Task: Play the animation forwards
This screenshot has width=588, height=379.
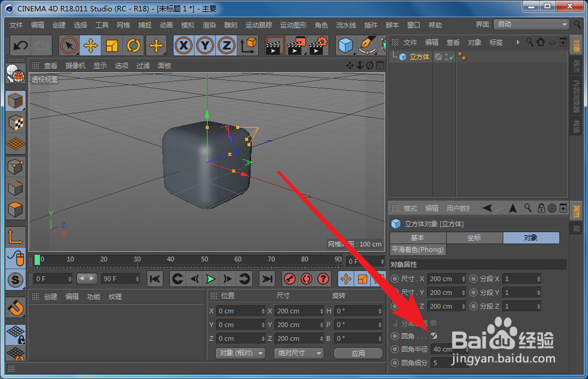Action: tap(211, 279)
